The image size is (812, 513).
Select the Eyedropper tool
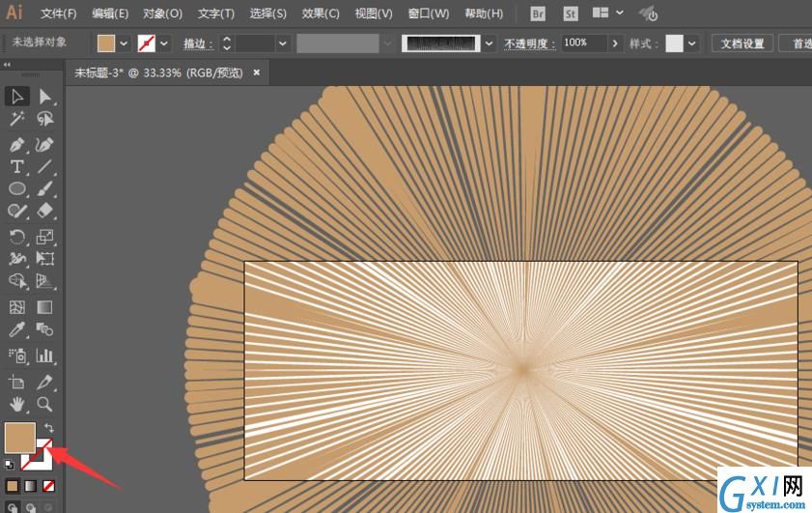[17, 329]
